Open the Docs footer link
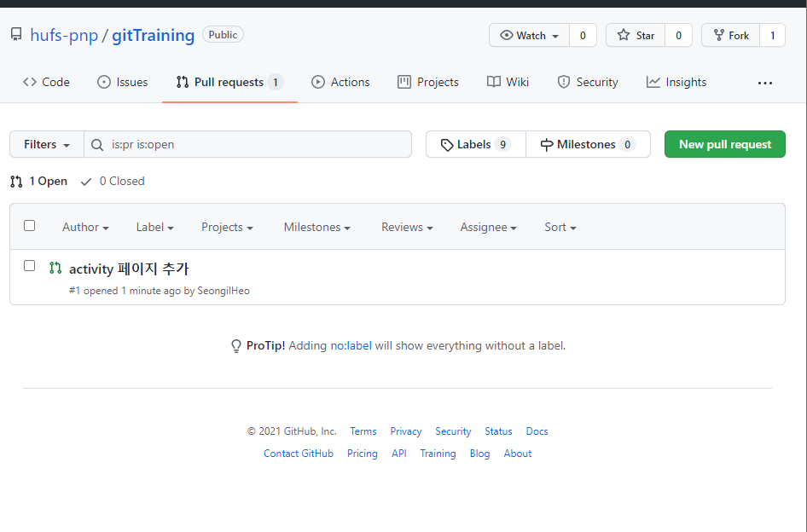The width and height of the screenshot is (807, 532). [x=537, y=431]
